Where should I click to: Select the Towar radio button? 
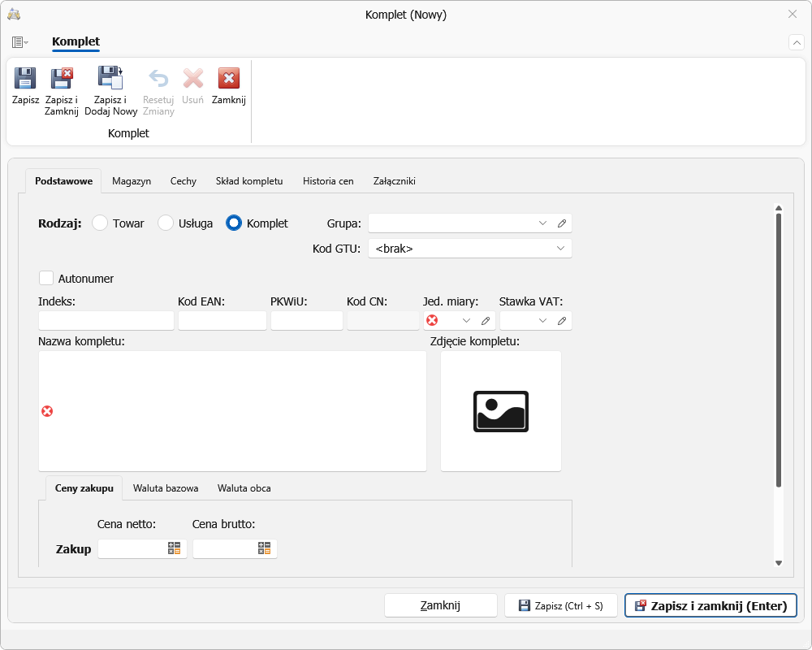pyautogui.click(x=100, y=223)
